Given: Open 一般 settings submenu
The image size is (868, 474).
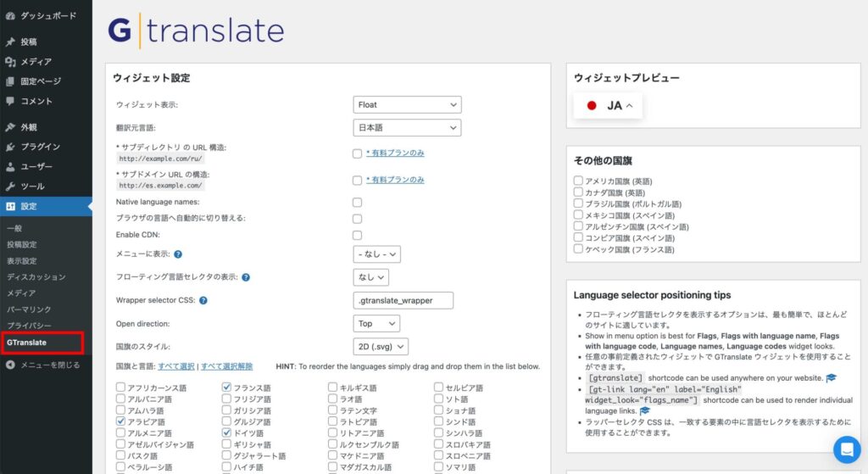Looking at the screenshot, I should point(15,228).
